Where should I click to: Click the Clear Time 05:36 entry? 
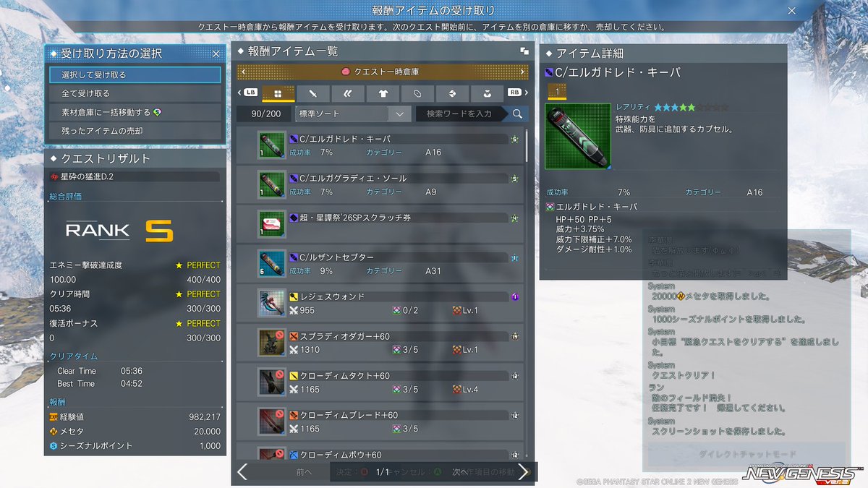[100, 371]
